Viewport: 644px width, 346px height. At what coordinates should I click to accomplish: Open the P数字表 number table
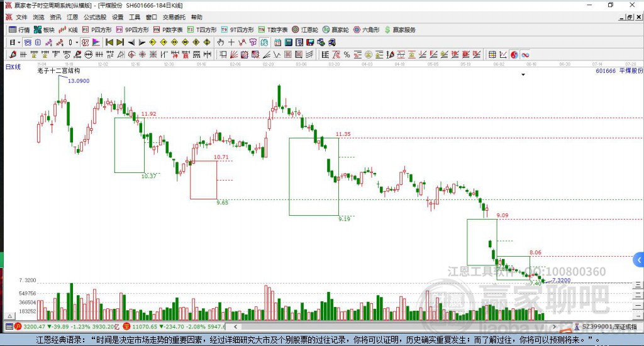tap(168, 30)
